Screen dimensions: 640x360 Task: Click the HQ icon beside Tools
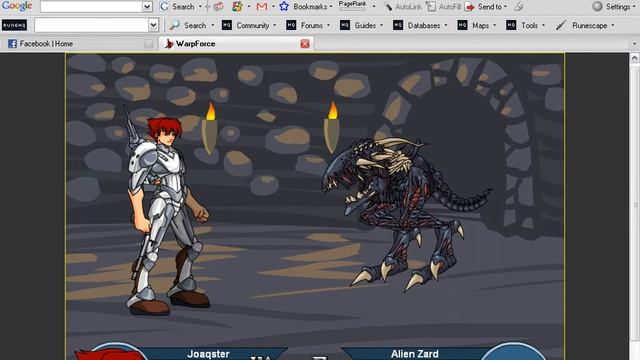(x=511, y=25)
